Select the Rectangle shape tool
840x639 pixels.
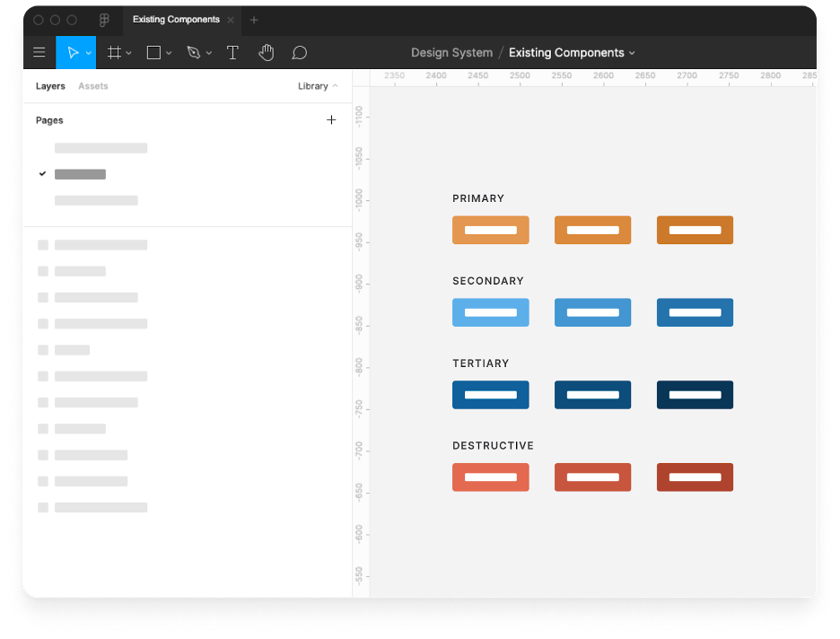[x=153, y=53]
